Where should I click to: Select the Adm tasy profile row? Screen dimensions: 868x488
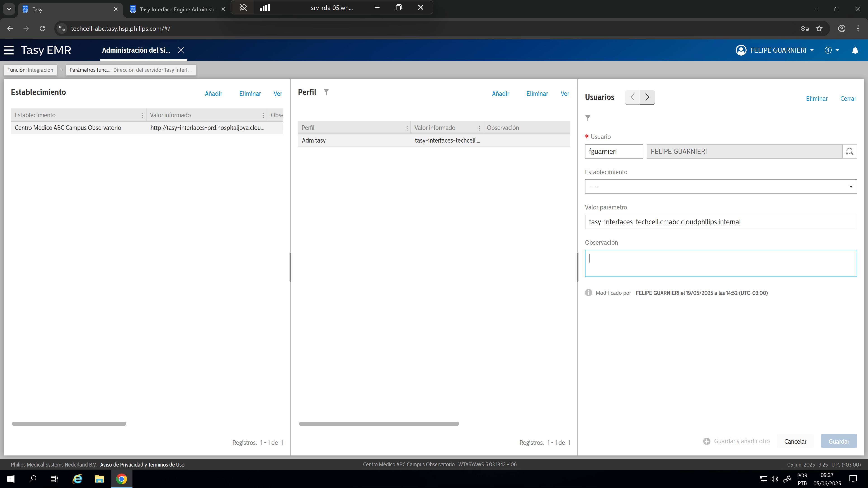(x=434, y=141)
